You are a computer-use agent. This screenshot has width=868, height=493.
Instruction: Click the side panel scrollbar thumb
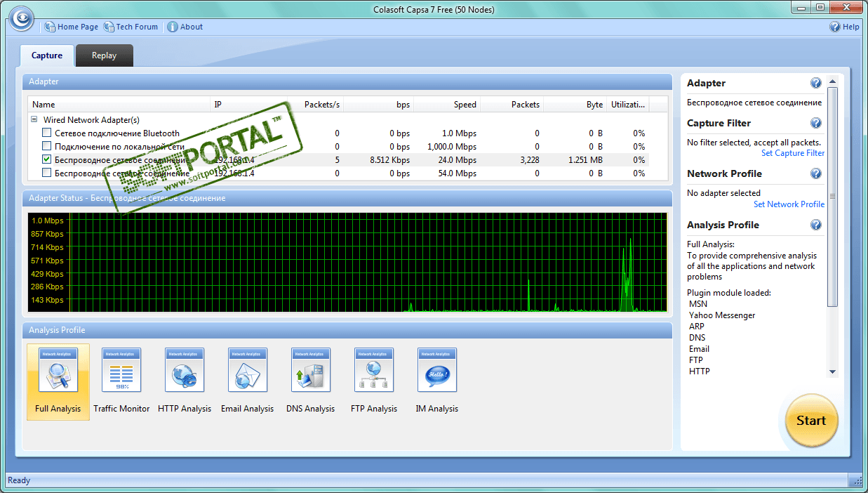pos(833,197)
